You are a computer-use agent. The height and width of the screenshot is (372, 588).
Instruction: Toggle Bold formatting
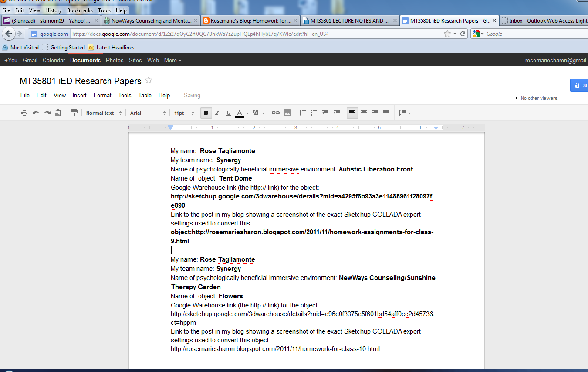[x=206, y=113]
